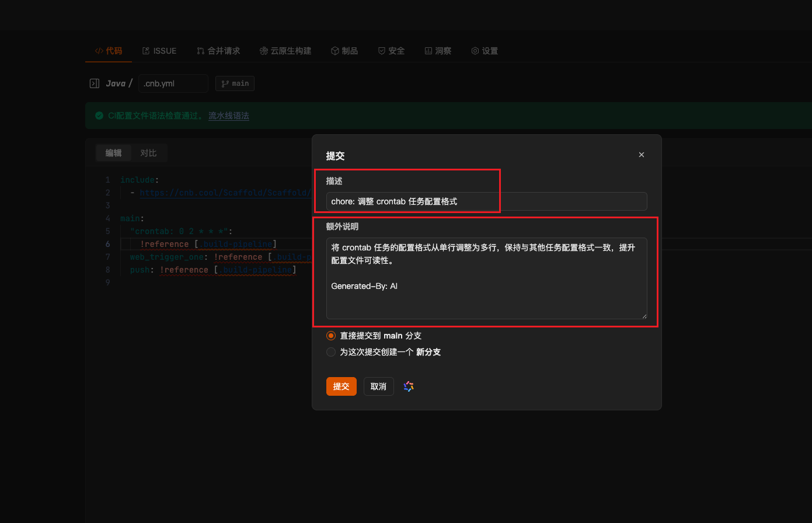Click the 额外说明 text area

pyautogui.click(x=486, y=278)
